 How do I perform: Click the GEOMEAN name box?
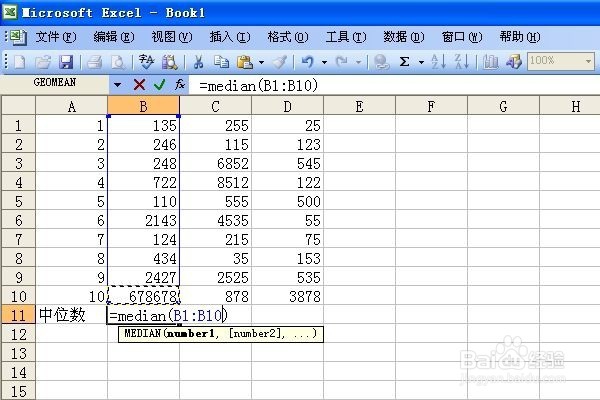coord(55,83)
